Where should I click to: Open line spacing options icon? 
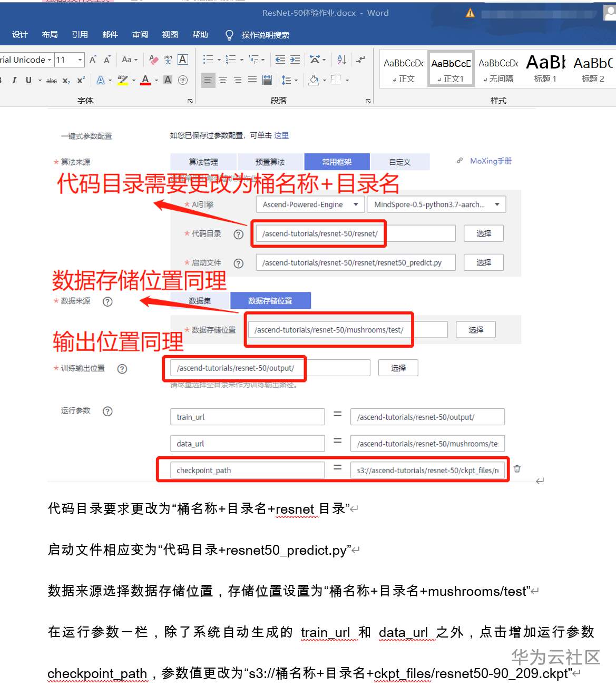click(286, 80)
